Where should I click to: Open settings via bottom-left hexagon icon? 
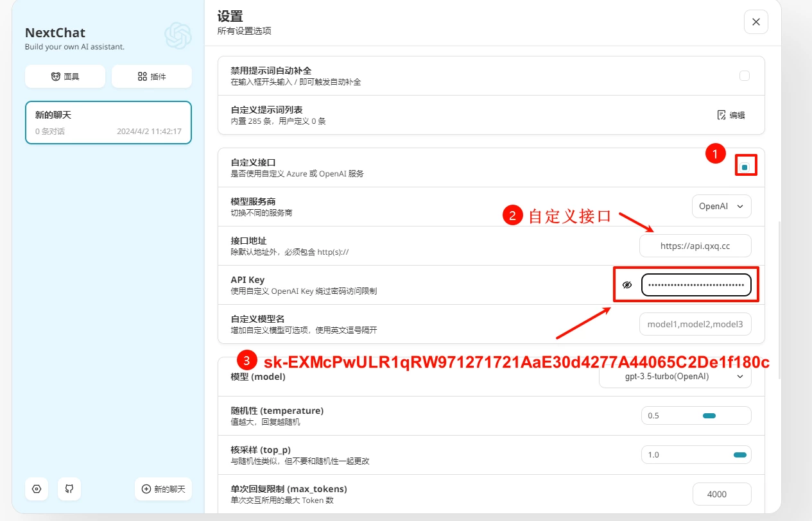[x=37, y=489]
